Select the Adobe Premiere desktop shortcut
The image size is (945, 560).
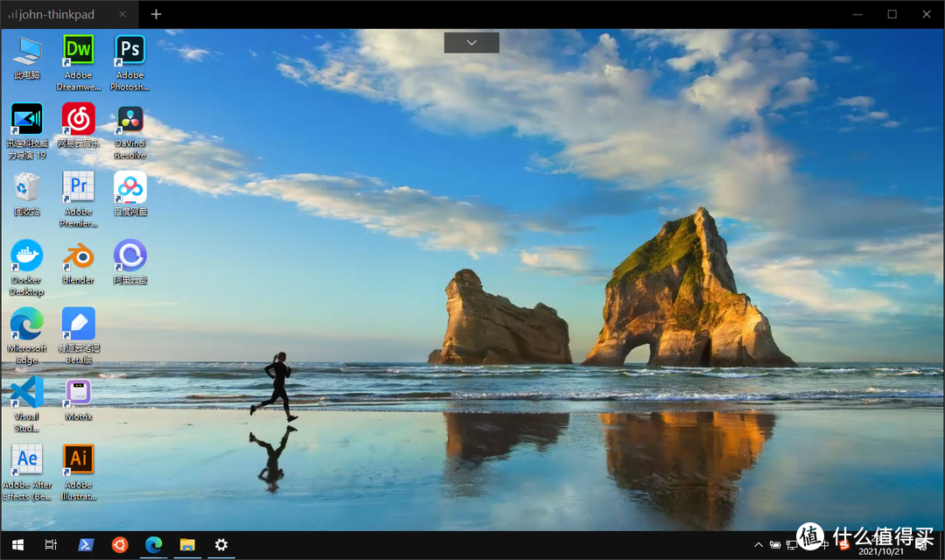(79, 199)
